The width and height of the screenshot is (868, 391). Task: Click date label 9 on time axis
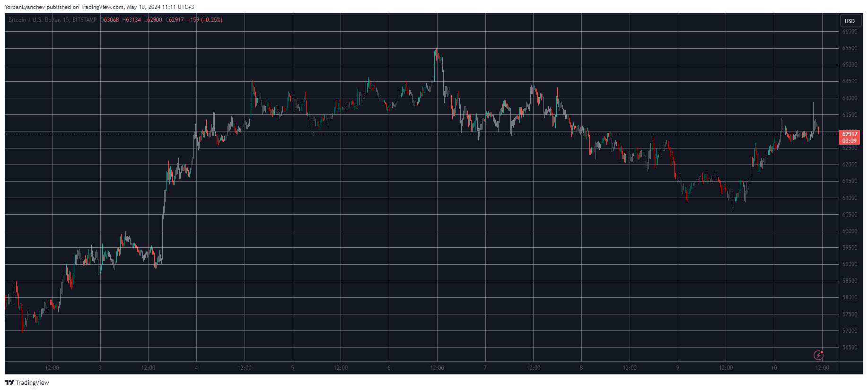(x=678, y=368)
